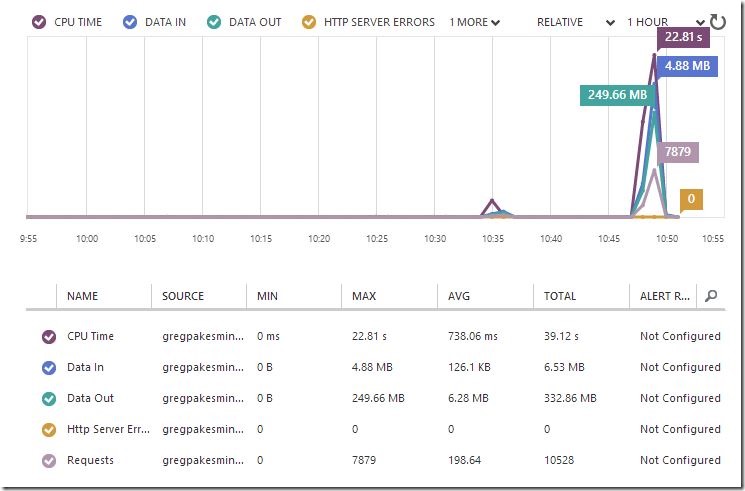Click Data Out average 6.28 MB

(x=468, y=398)
